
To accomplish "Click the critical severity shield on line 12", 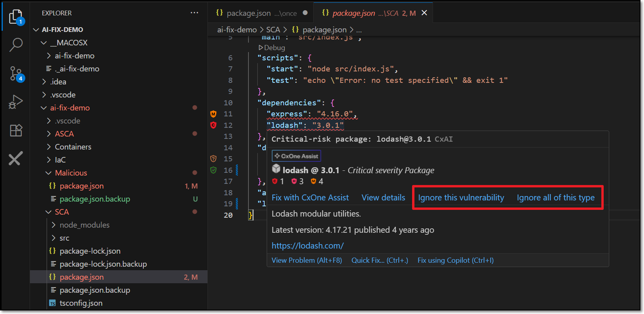I will 213,125.
